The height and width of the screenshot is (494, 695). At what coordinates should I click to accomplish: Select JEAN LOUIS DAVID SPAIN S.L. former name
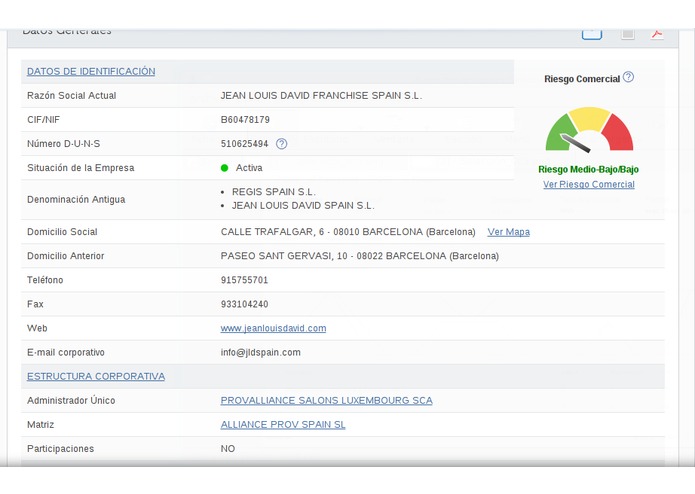(303, 206)
